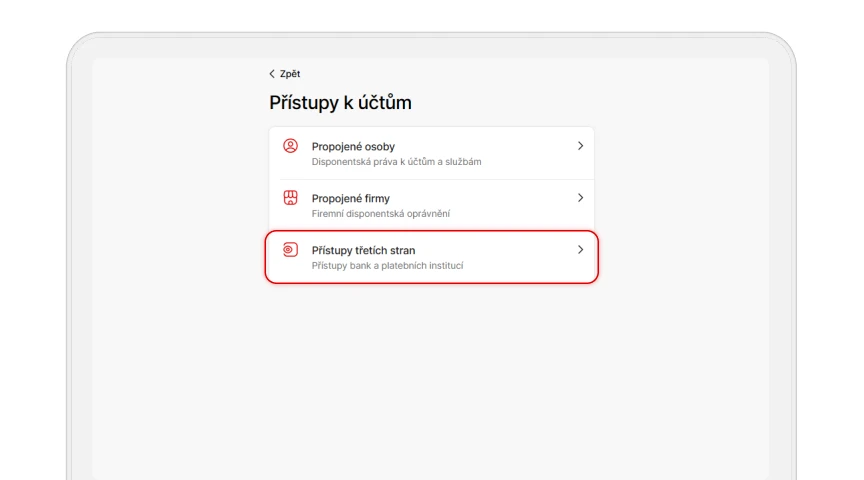The height and width of the screenshot is (480, 864).
Task: Click the subtitle Přístupy bank a platebních institucí
Action: (387, 266)
